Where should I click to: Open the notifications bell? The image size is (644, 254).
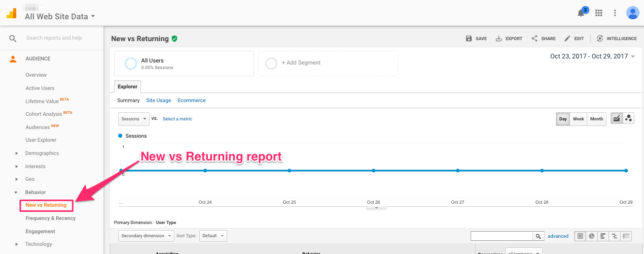point(581,13)
